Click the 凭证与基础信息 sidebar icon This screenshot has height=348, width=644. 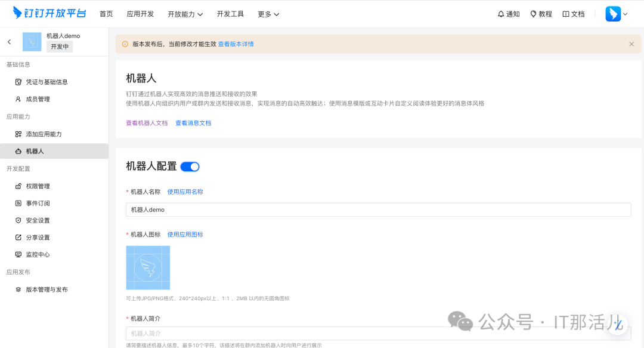(x=18, y=82)
